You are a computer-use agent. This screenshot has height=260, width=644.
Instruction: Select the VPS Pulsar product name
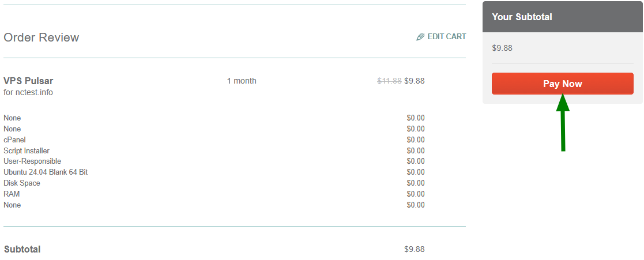(28, 81)
